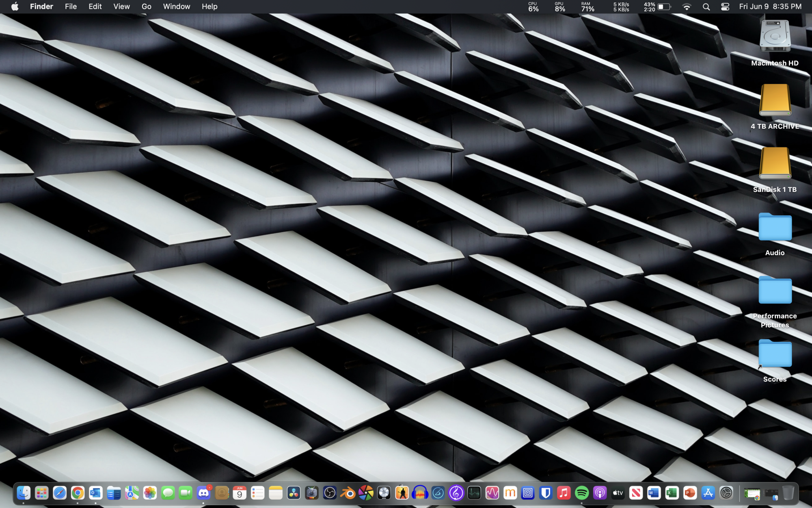Open the orange letter m app

point(510,493)
